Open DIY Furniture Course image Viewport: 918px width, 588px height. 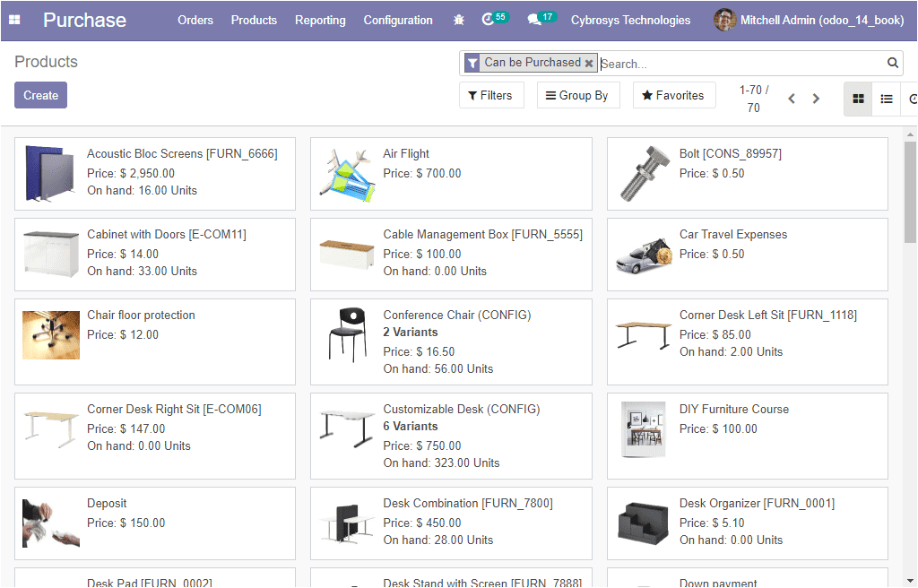pos(644,429)
